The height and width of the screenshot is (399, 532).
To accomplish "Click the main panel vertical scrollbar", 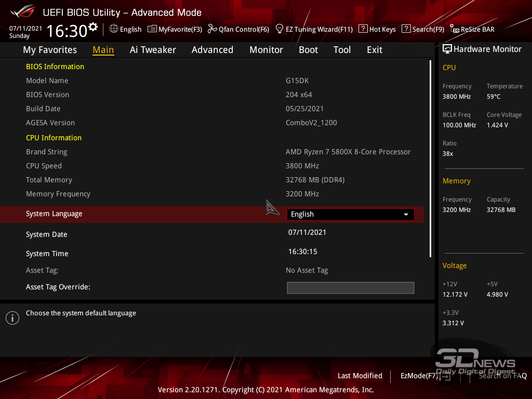I will 430,159.
